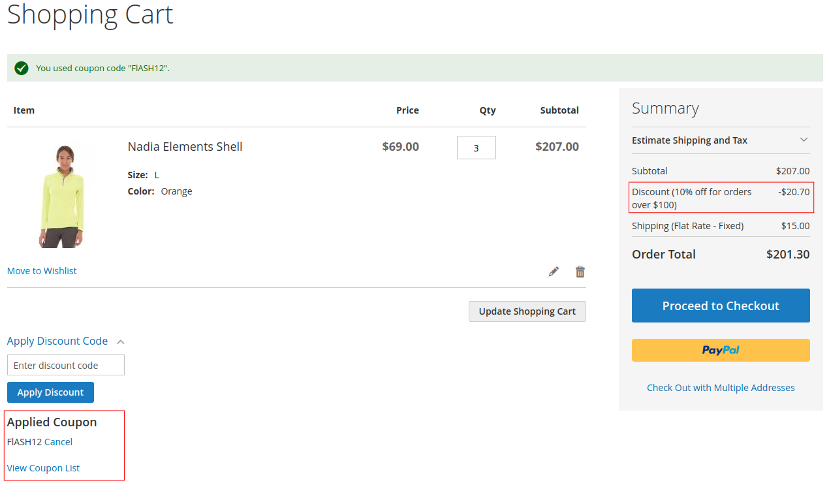This screenshot has width=829, height=504.
Task: Expand Estimate Shipping and Tax chevron
Action: [804, 140]
